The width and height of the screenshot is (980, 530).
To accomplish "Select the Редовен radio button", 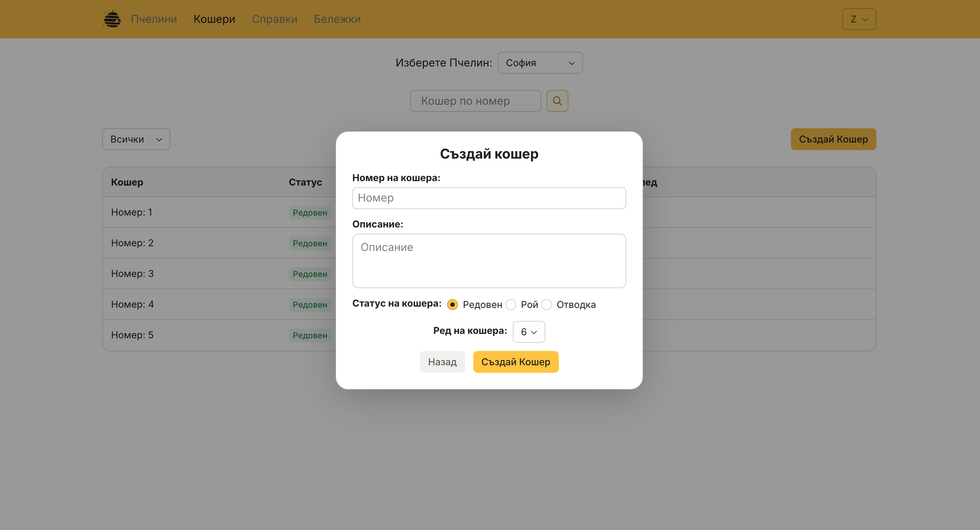I will pyautogui.click(x=452, y=305).
